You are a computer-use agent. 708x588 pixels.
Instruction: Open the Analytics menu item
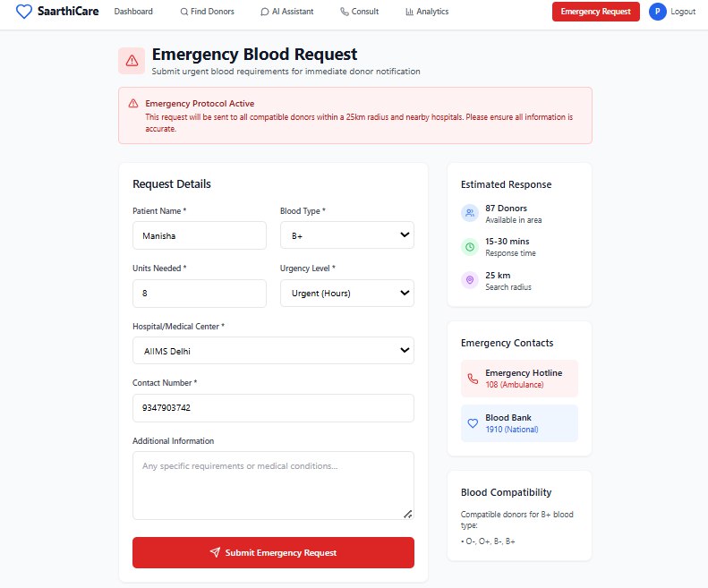(x=427, y=12)
